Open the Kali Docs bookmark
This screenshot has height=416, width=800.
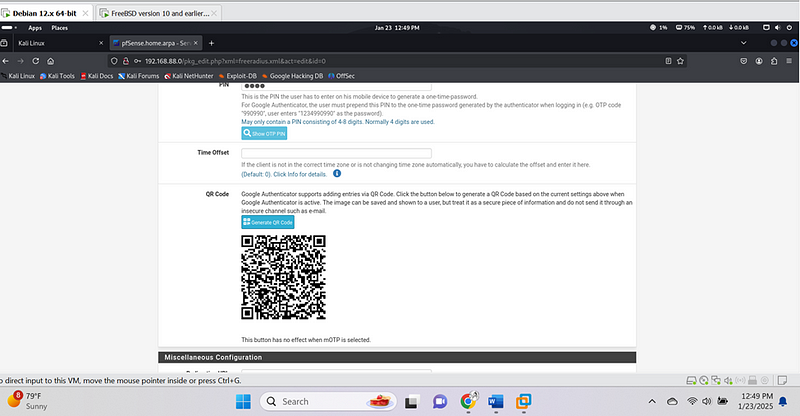click(x=96, y=76)
